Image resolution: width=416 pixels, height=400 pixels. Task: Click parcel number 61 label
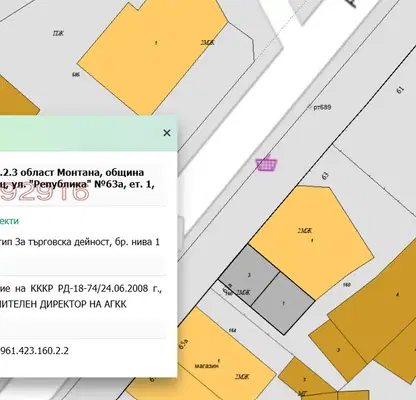pyautogui.click(x=400, y=90)
